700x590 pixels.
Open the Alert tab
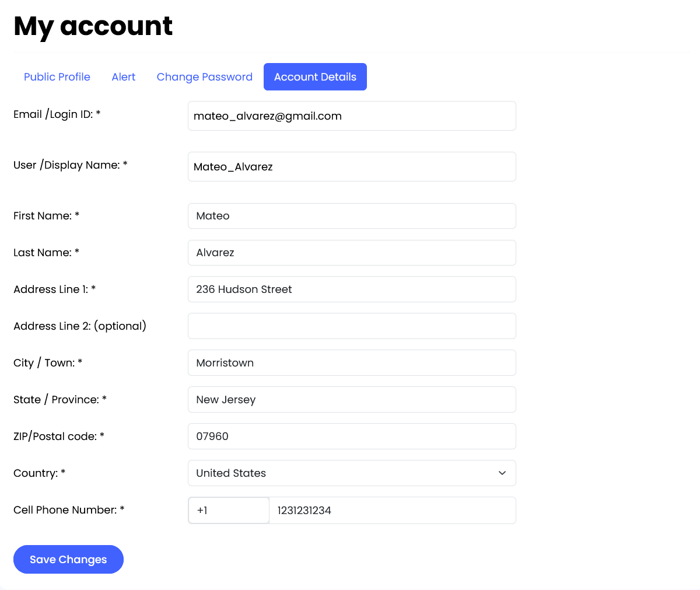[x=123, y=76]
